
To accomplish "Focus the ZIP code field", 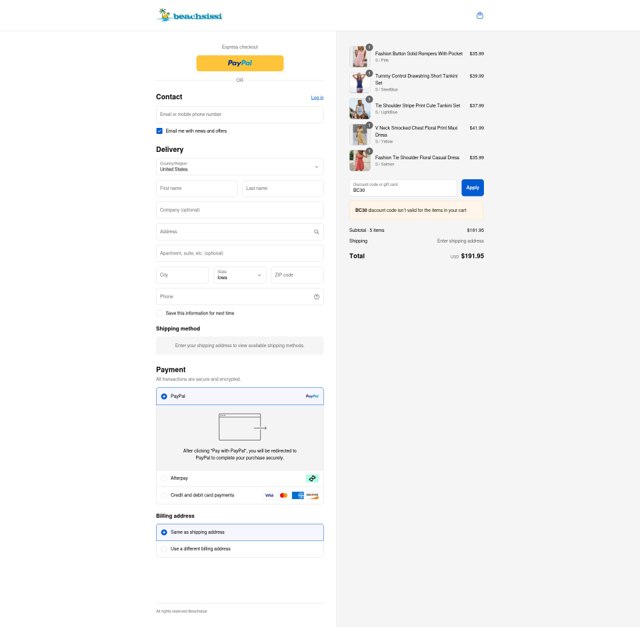I will click(297, 275).
